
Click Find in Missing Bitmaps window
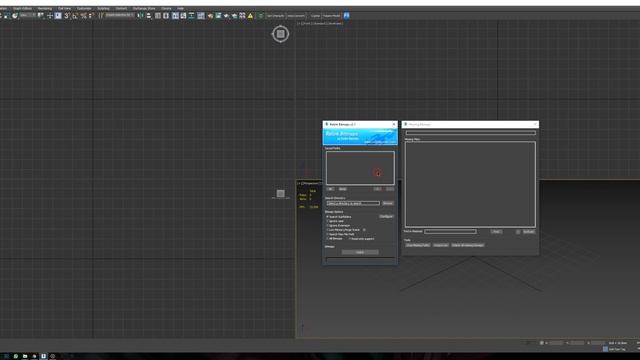pyautogui.click(x=496, y=231)
